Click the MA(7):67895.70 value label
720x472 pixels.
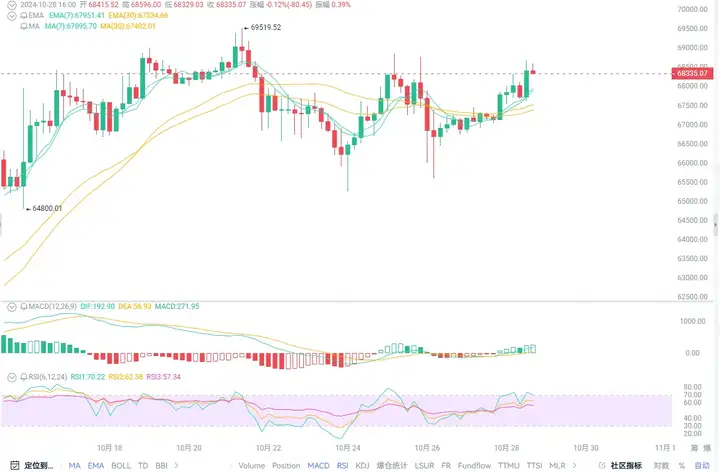[71, 27]
